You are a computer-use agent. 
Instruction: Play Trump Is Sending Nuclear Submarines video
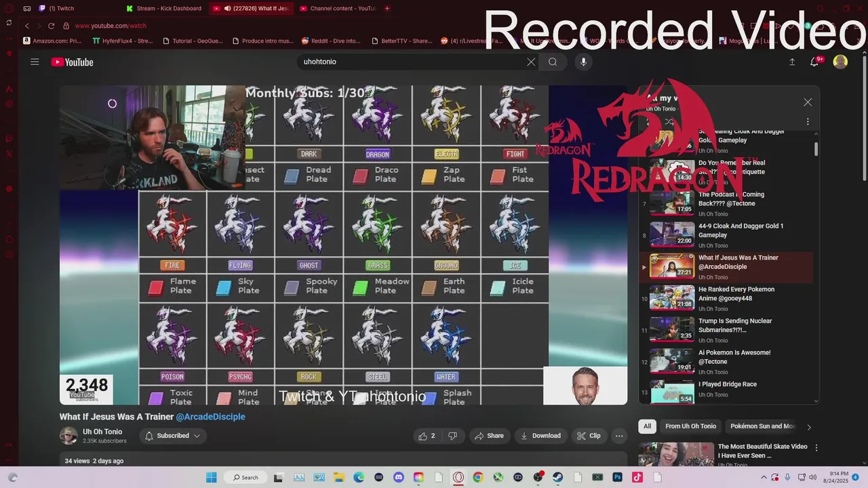pyautogui.click(x=727, y=330)
